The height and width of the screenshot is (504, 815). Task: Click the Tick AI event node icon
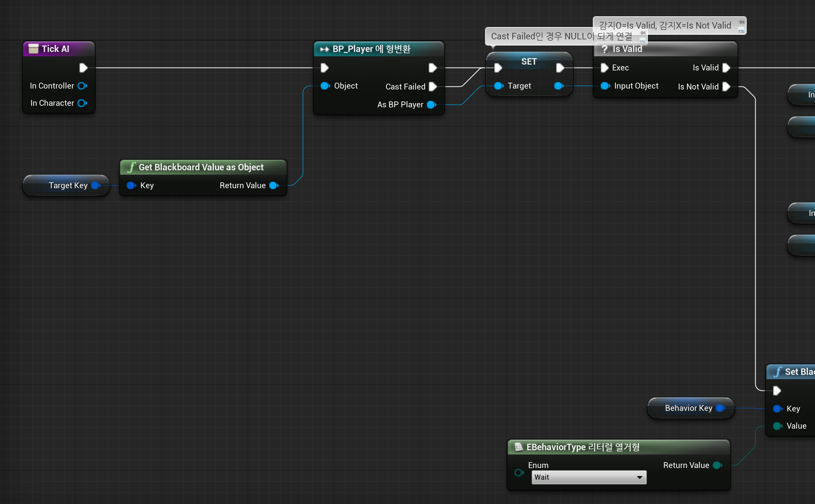(x=33, y=49)
